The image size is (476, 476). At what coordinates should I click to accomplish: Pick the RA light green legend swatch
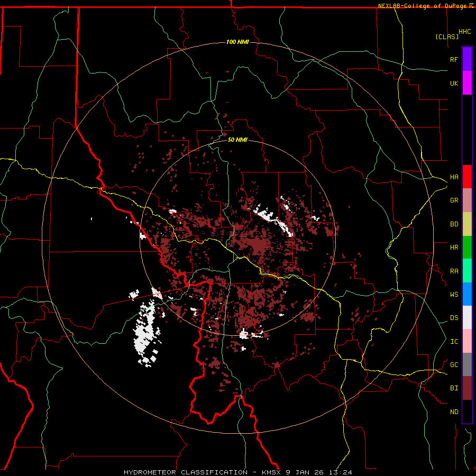(x=467, y=271)
